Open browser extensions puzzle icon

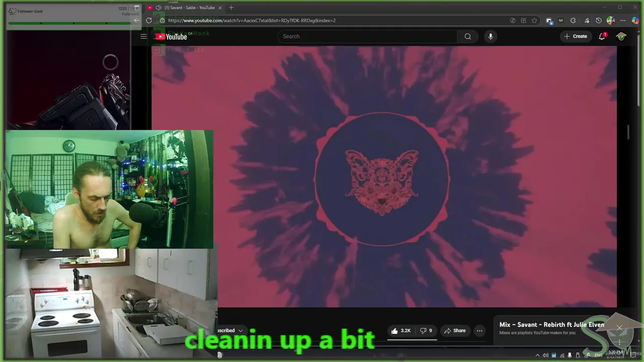[x=573, y=21]
